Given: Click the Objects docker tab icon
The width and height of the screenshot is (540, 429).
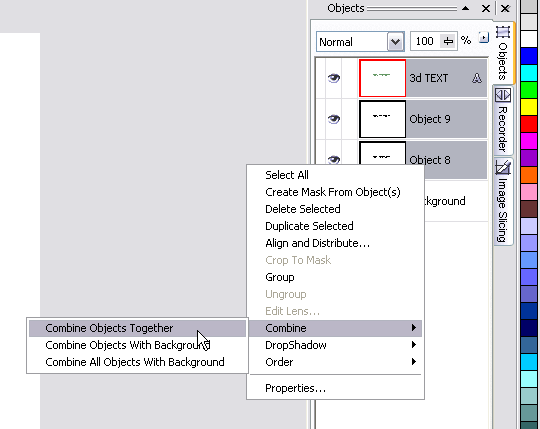Looking at the screenshot, I should coord(503,32).
